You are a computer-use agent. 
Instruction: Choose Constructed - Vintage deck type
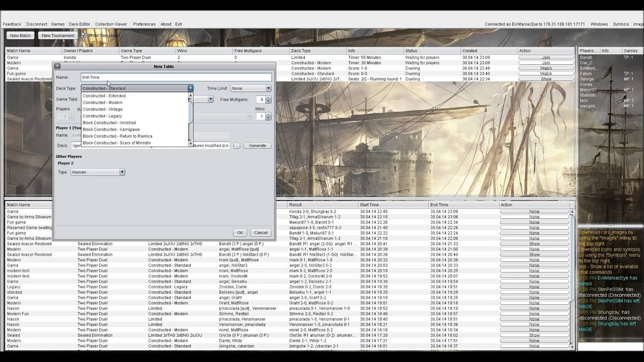(135, 109)
